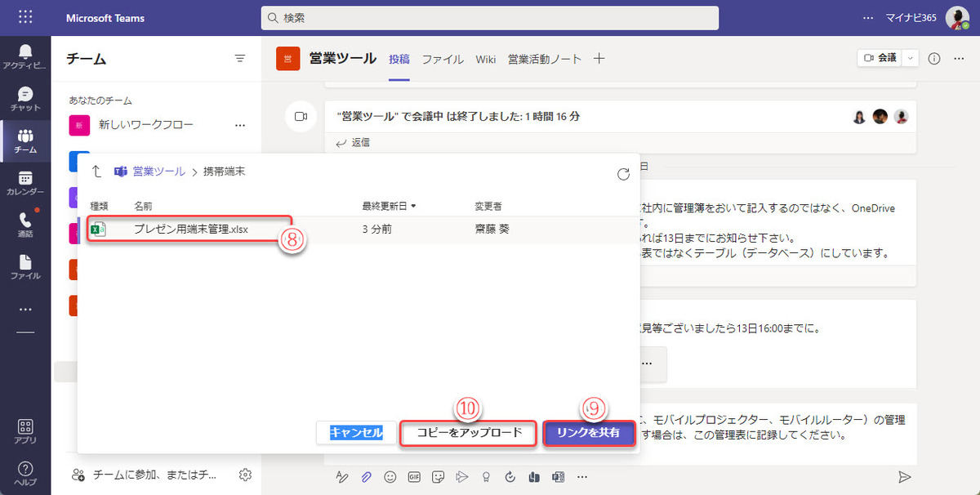Open Files in the left sidebar
Image resolution: width=980 pixels, height=495 pixels.
[25, 267]
